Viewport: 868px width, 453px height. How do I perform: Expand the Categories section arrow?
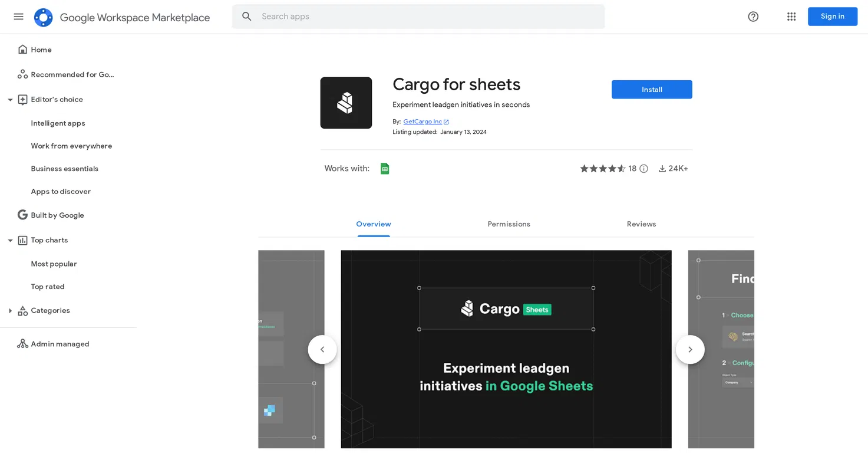10,311
